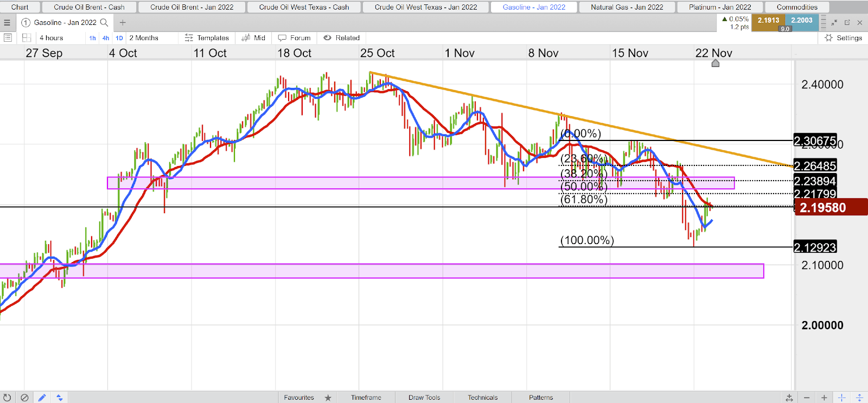This screenshot has height=403, width=868.
Task: Expand the Draw Tools menu
Action: pos(424,398)
